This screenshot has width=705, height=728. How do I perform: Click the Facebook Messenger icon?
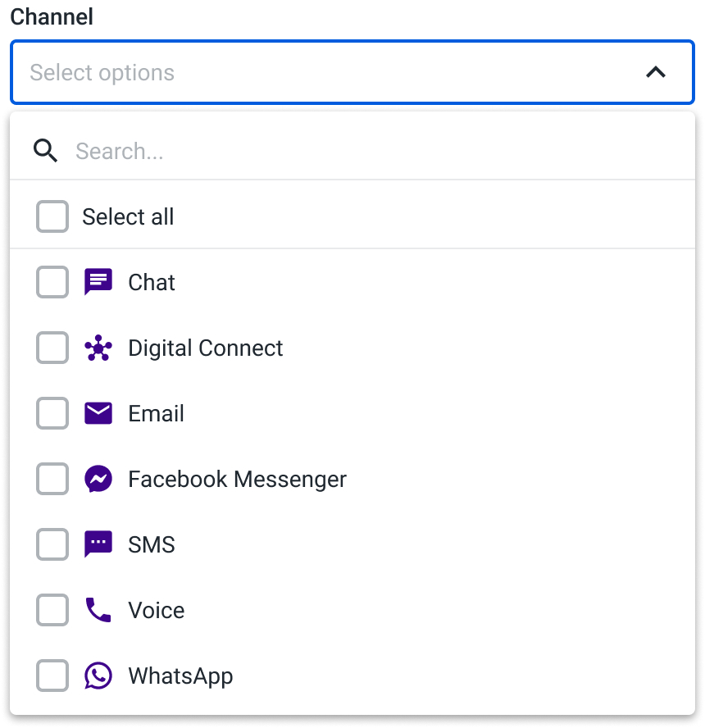click(98, 479)
